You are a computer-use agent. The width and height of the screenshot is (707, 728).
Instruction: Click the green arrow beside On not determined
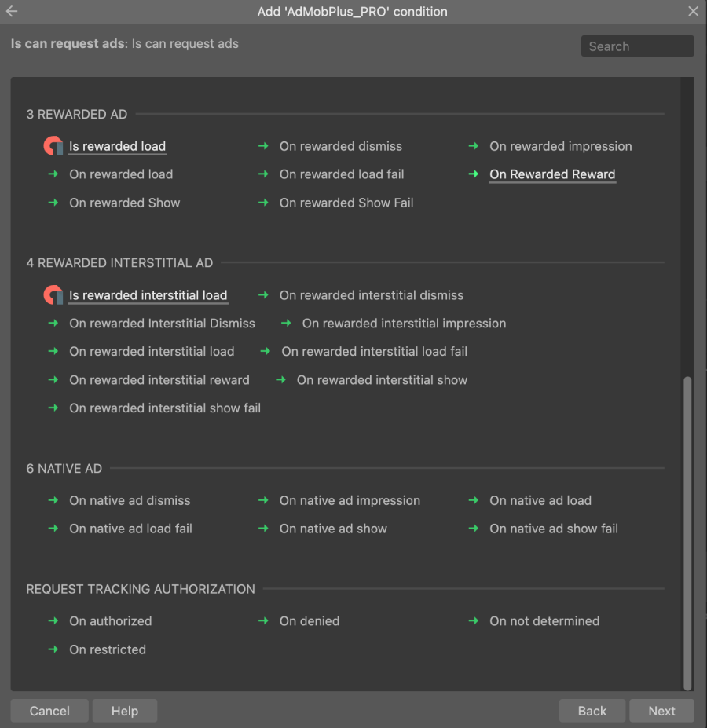pos(473,621)
